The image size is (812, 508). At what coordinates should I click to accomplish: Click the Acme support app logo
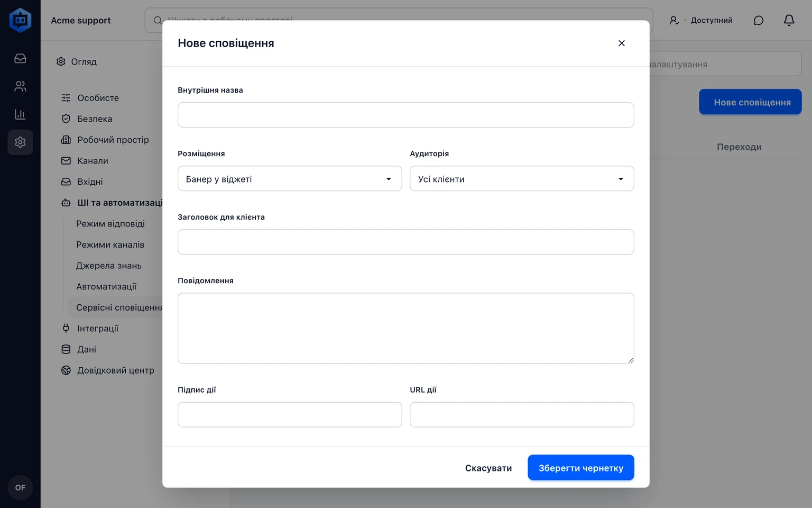20,20
